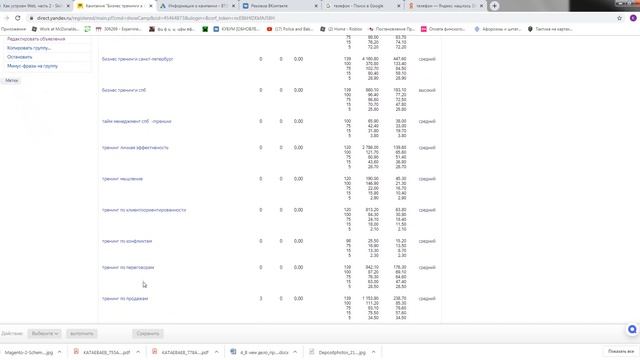The height and width of the screenshot is (360, 640).
Task: Expand options for Magento-2-Schem...jpg download
Action: (x=60, y=352)
